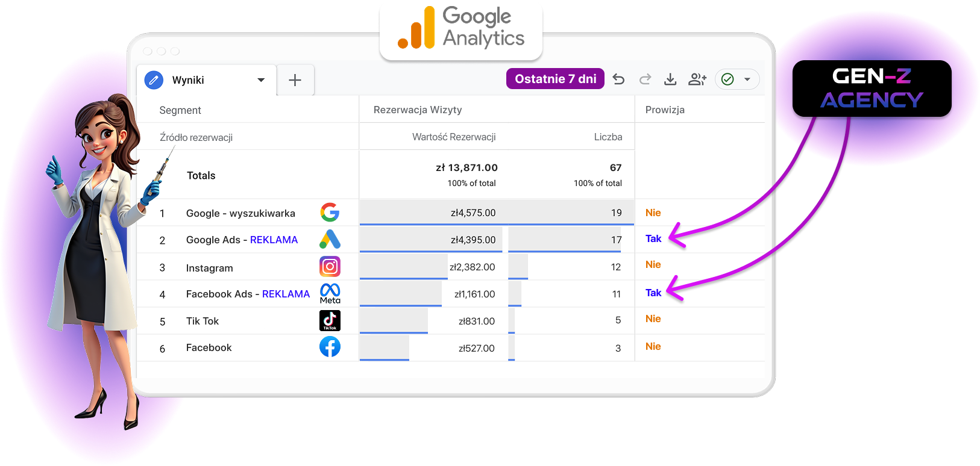Select the Google Ads - REKLAMA row
980x466 pixels.
click(x=451, y=240)
